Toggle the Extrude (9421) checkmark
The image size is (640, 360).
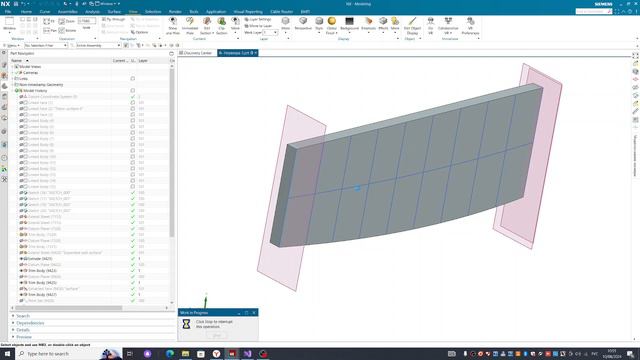point(133,258)
